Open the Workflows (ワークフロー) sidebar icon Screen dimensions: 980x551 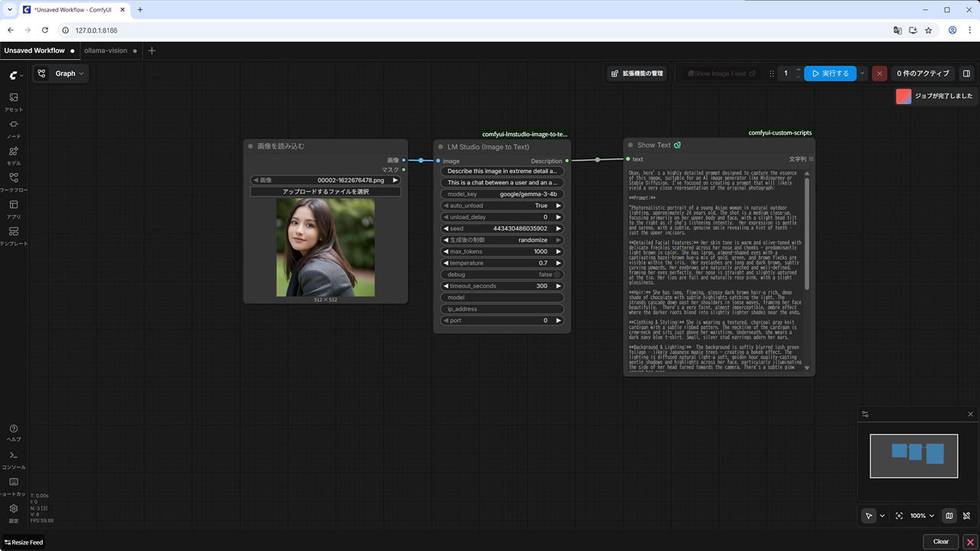[14, 178]
